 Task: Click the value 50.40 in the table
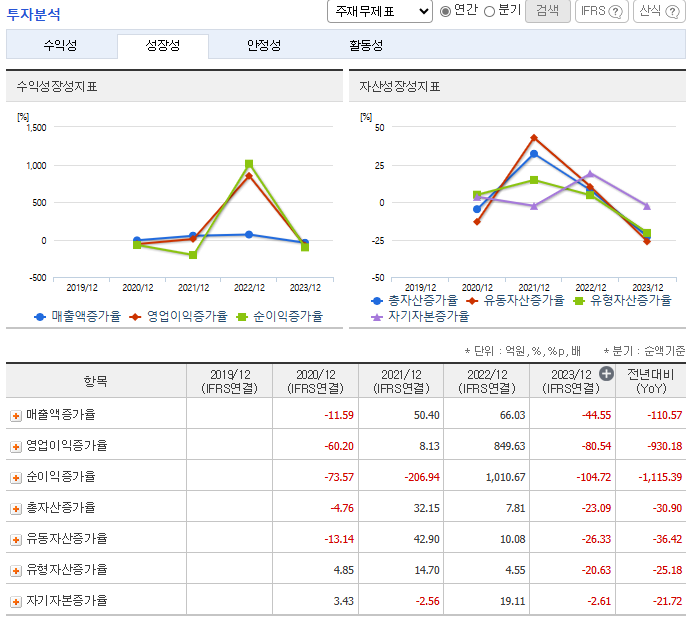[427, 416]
